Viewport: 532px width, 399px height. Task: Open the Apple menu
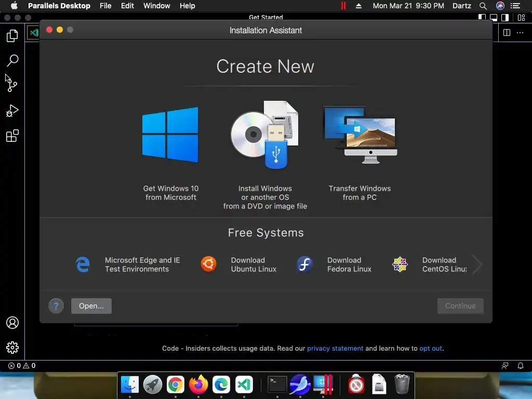pyautogui.click(x=14, y=6)
